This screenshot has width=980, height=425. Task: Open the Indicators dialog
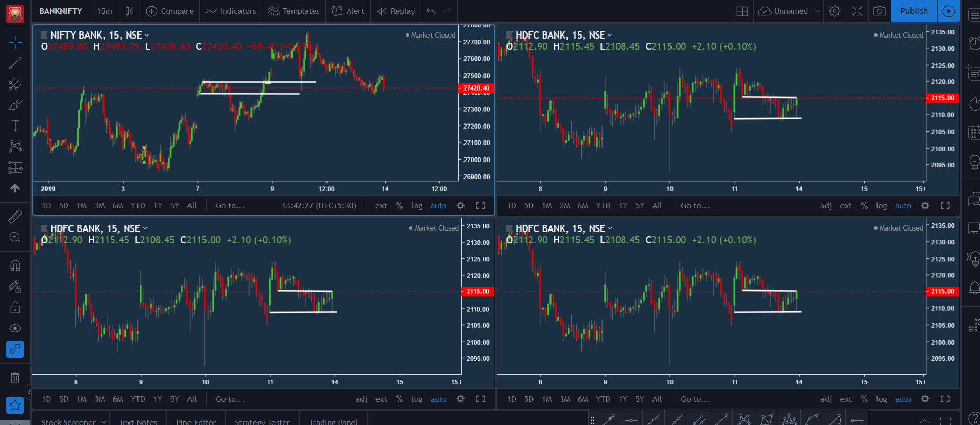231,11
